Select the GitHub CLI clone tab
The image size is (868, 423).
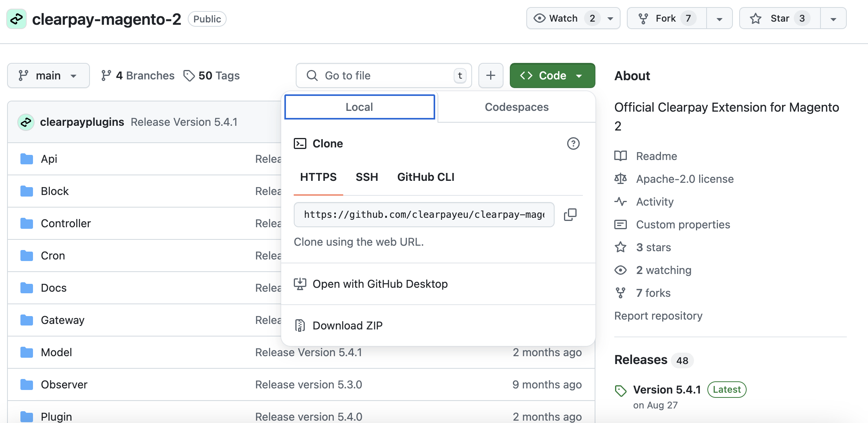(x=426, y=177)
